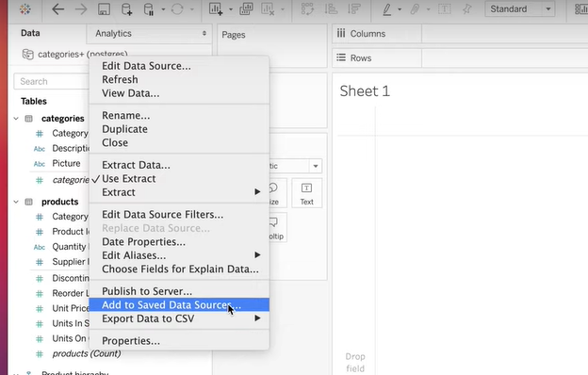Choose Extract Data from context menu
Screen dimensions: 588x375
tap(179, 165)
